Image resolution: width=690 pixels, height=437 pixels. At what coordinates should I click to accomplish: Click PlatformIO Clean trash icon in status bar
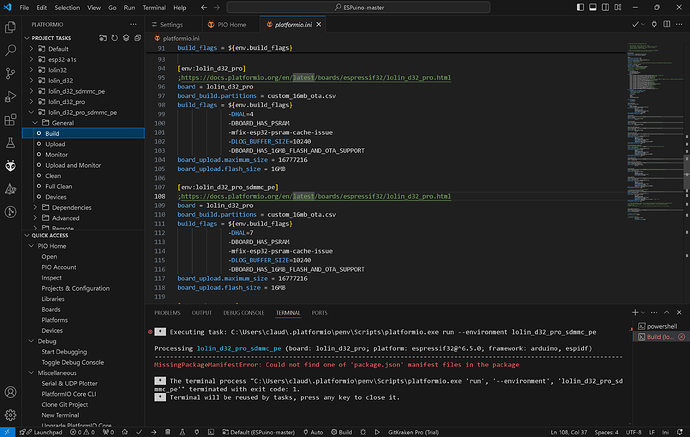[x=168, y=432]
